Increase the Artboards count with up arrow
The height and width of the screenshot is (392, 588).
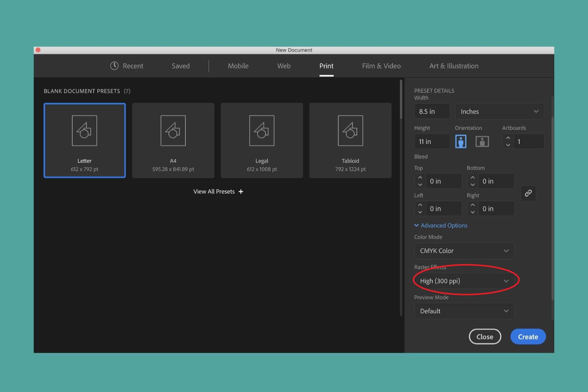click(508, 138)
